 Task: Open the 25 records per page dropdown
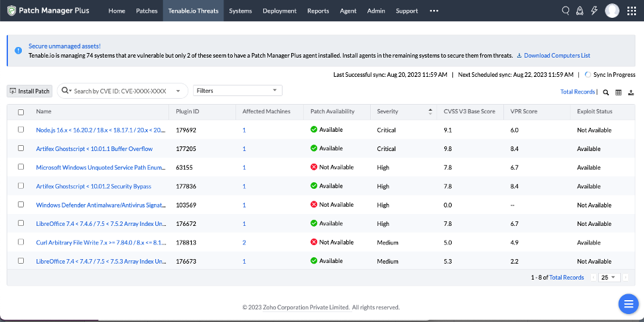pyautogui.click(x=608, y=278)
